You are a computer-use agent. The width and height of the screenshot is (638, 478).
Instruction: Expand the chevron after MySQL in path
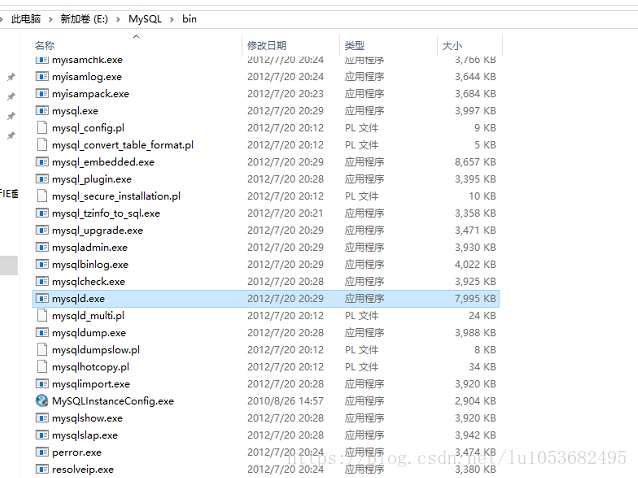pos(172,19)
